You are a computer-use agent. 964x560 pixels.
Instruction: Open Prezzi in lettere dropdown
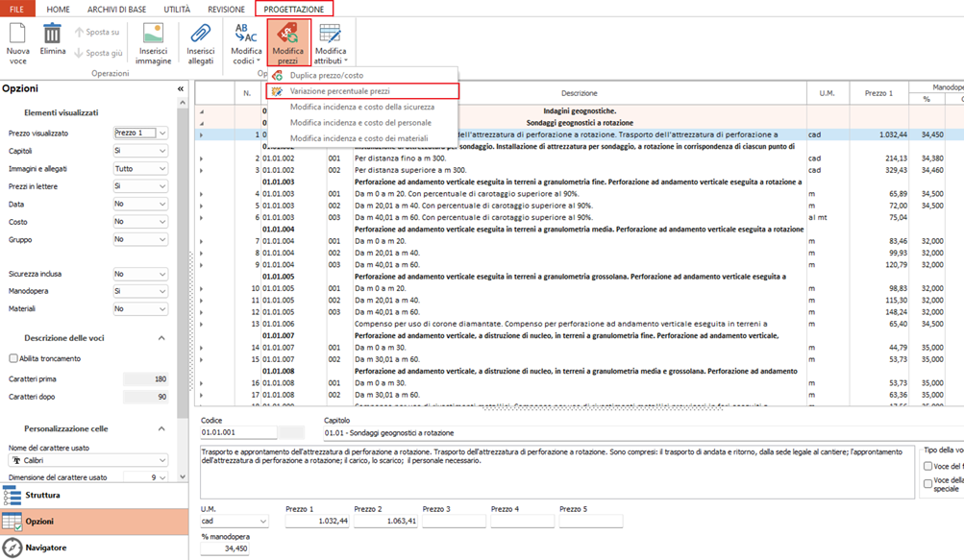point(162,185)
